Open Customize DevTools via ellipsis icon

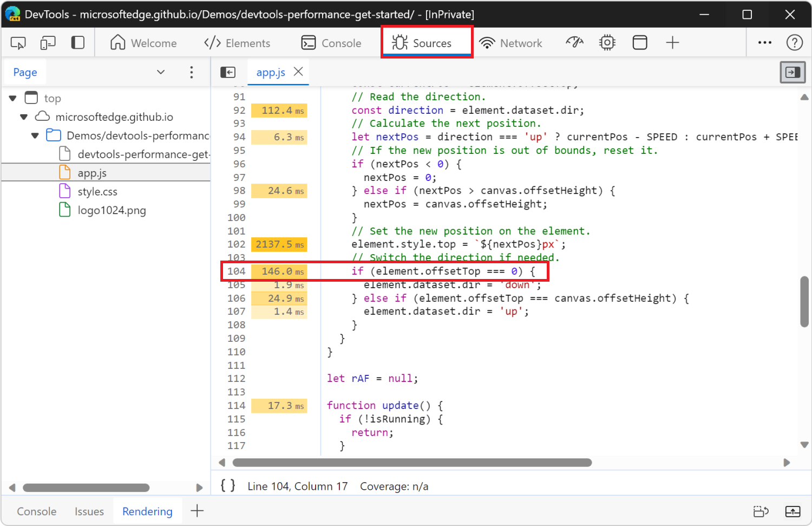point(764,42)
